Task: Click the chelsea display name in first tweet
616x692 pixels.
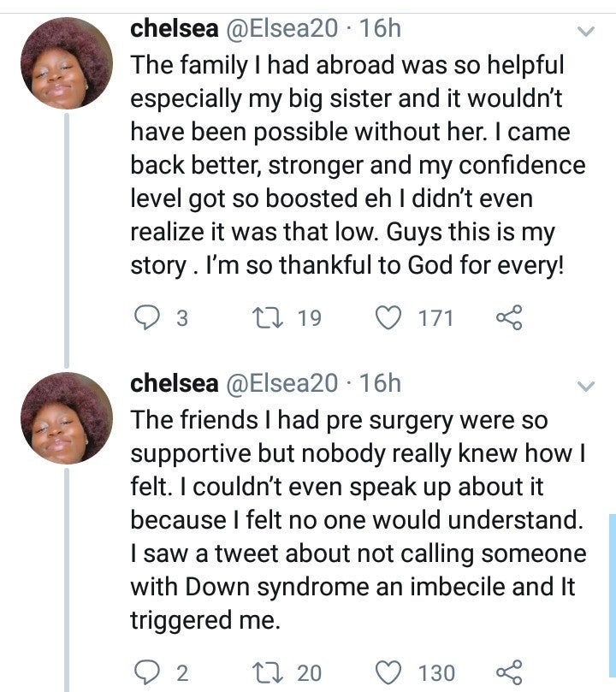Action: tap(174, 29)
